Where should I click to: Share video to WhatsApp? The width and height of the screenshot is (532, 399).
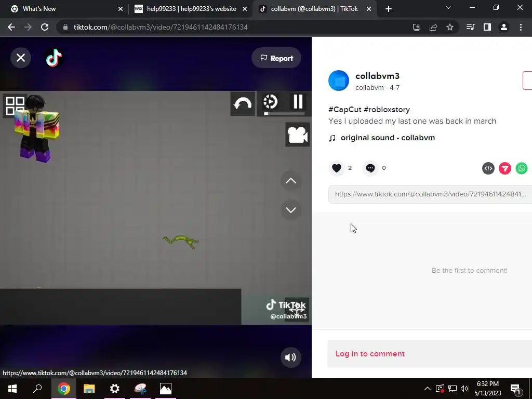tap(522, 168)
